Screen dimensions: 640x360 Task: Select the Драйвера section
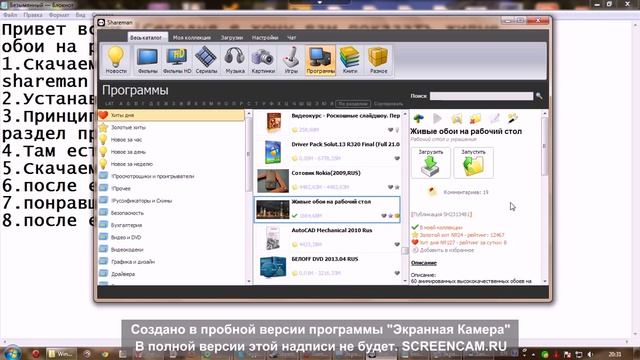171,274
